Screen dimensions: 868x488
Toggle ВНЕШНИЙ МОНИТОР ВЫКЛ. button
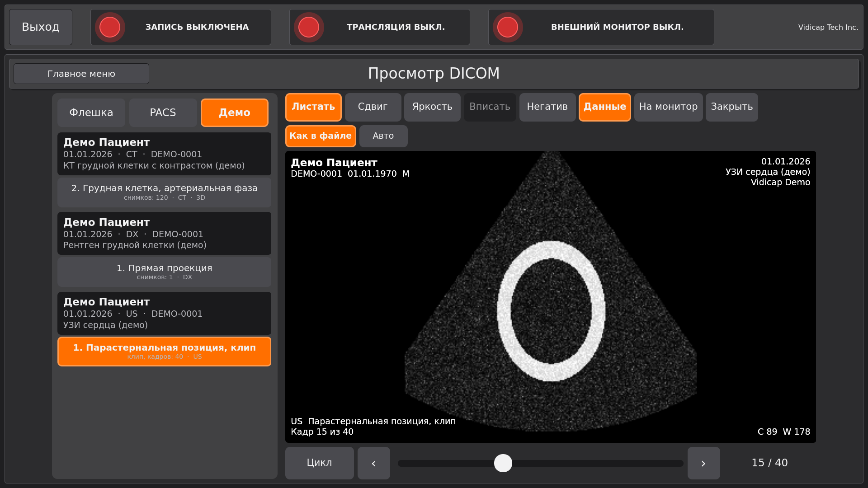(x=601, y=27)
